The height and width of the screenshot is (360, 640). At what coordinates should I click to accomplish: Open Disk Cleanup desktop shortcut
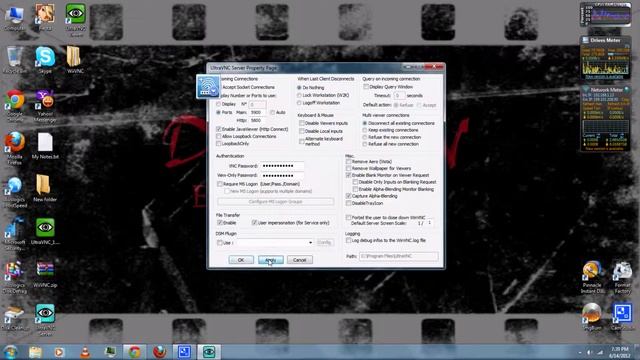15,317
